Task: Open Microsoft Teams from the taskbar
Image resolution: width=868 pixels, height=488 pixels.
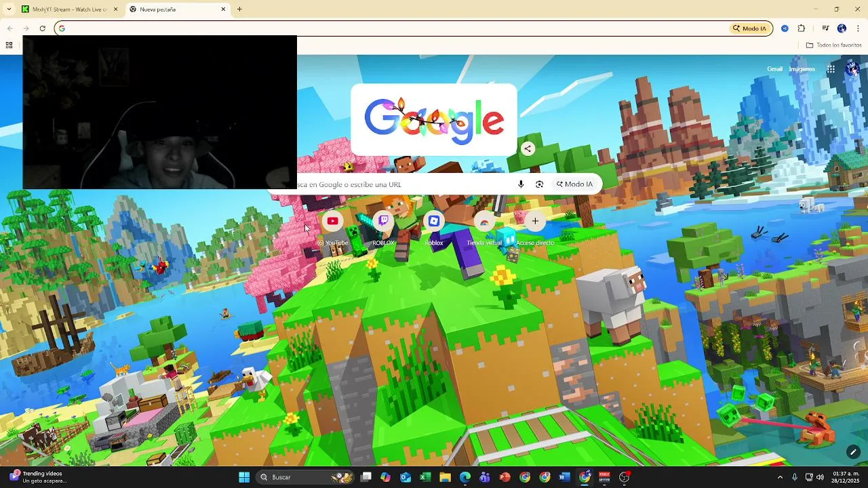Action: coord(485,477)
